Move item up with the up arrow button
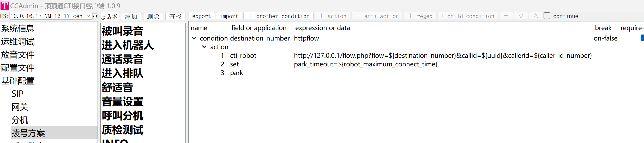644x143 pixels. 536,16
